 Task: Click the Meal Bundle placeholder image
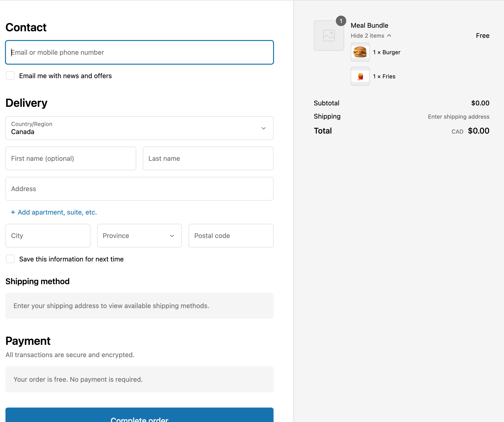pos(329,36)
